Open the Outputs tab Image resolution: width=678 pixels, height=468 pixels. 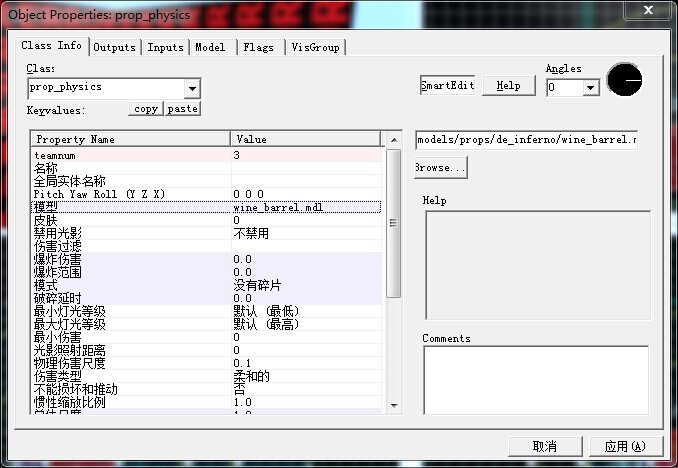click(114, 48)
